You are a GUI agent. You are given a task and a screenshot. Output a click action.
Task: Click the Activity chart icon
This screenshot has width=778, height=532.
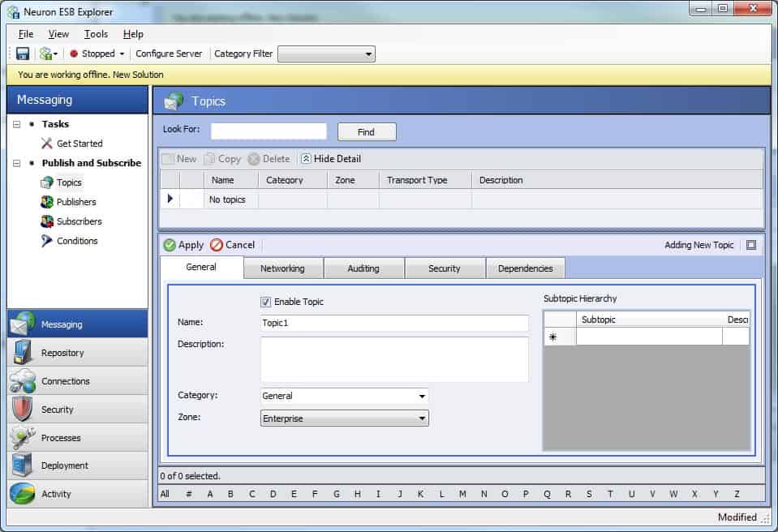point(23,493)
